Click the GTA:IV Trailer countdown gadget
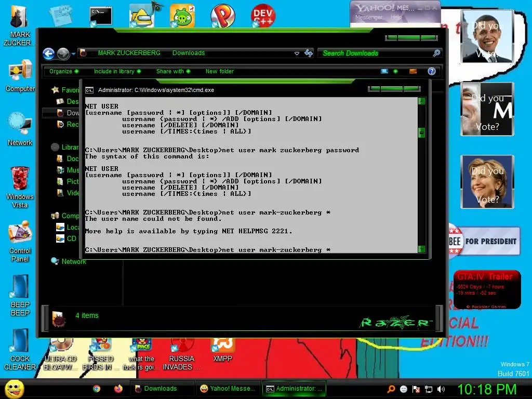Viewport: 532px width, 399px height. 487,290
